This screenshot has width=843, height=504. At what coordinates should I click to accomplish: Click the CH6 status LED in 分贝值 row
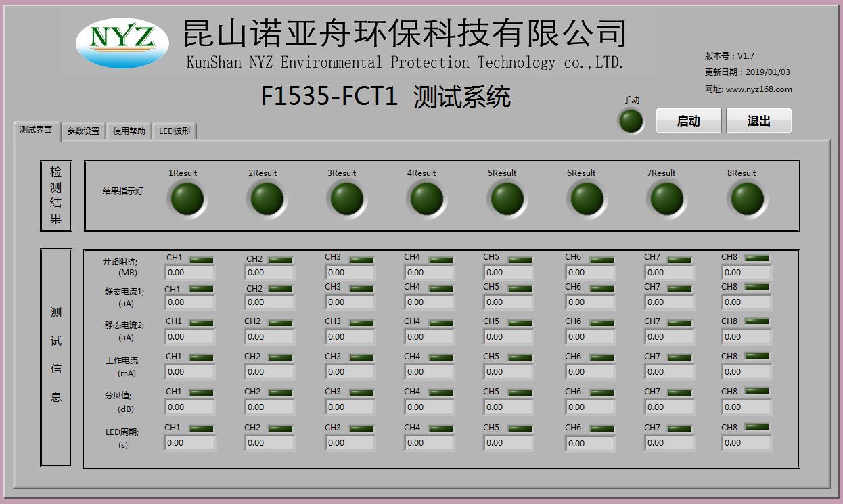(601, 393)
